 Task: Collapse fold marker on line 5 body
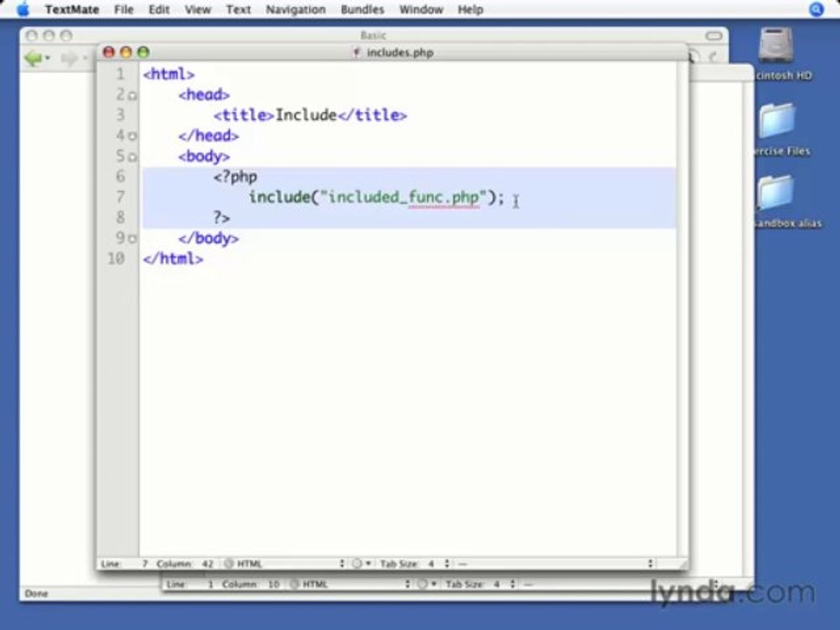tap(132, 157)
